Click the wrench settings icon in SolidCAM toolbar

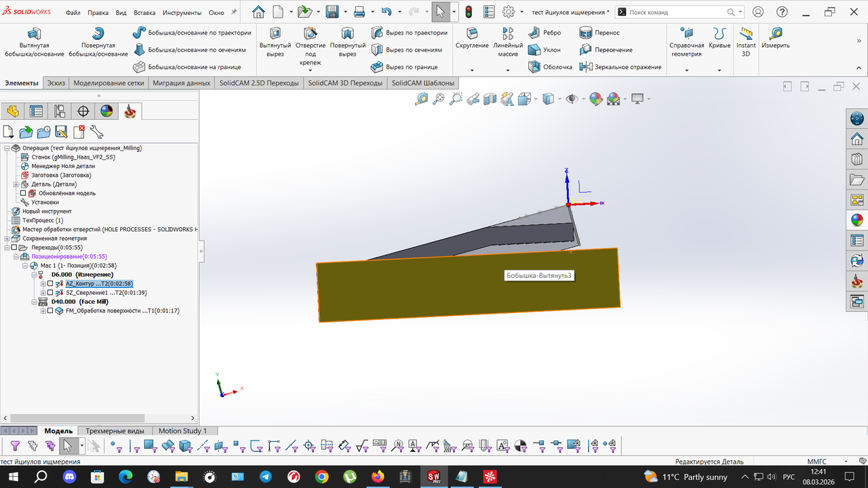[x=96, y=131]
